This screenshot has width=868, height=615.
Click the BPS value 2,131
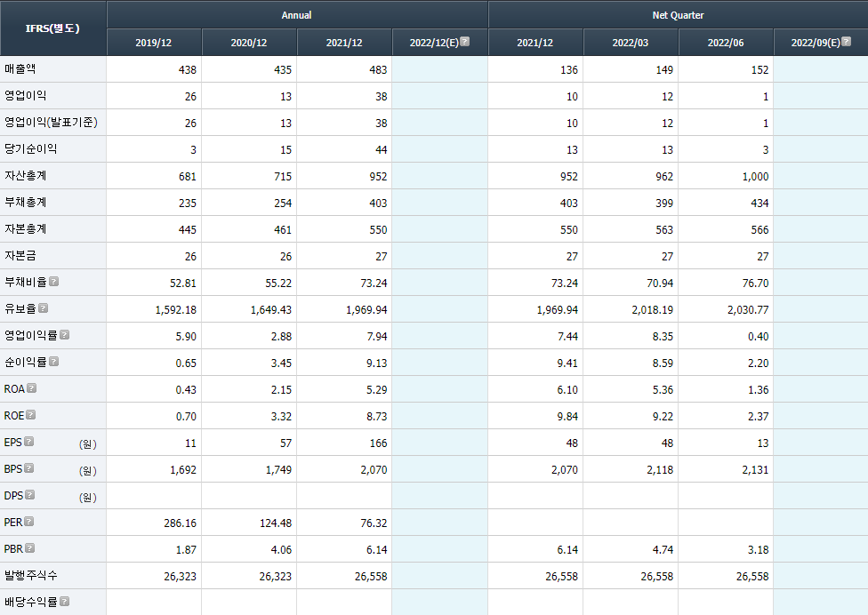pos(755,469)
